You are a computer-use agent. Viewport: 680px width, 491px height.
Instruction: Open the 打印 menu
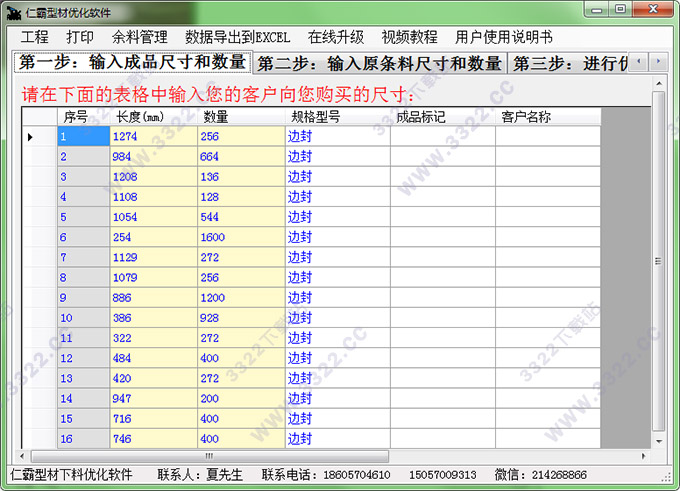[80, 37]
